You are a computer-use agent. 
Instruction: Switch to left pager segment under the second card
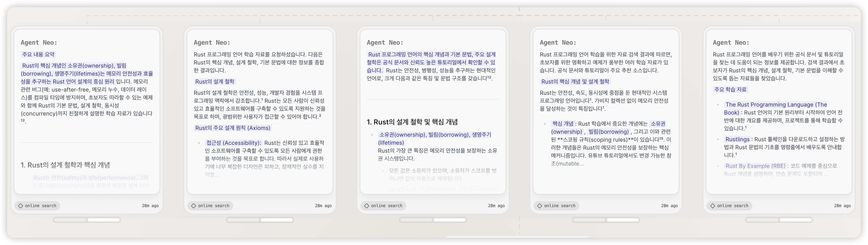point(243,220)
